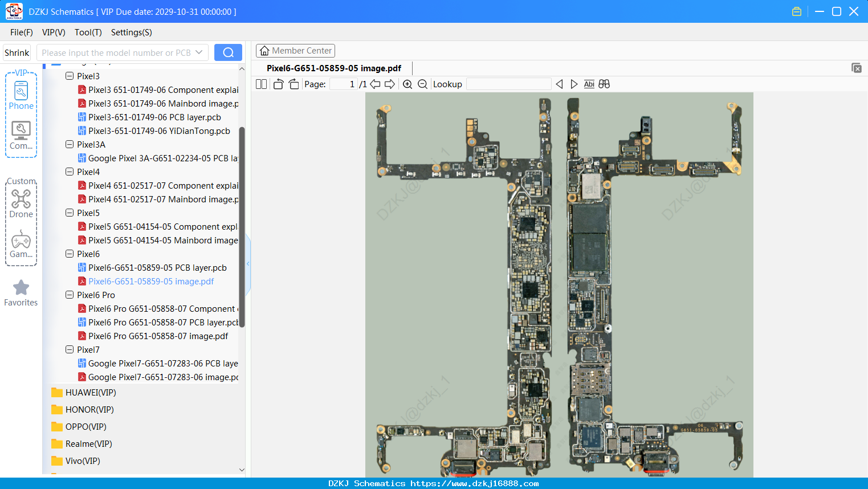The width and height of the screenshot is (868, 489).
Task: Collapse the Pixel6 tree node
Action: click(x=70, y=254)
